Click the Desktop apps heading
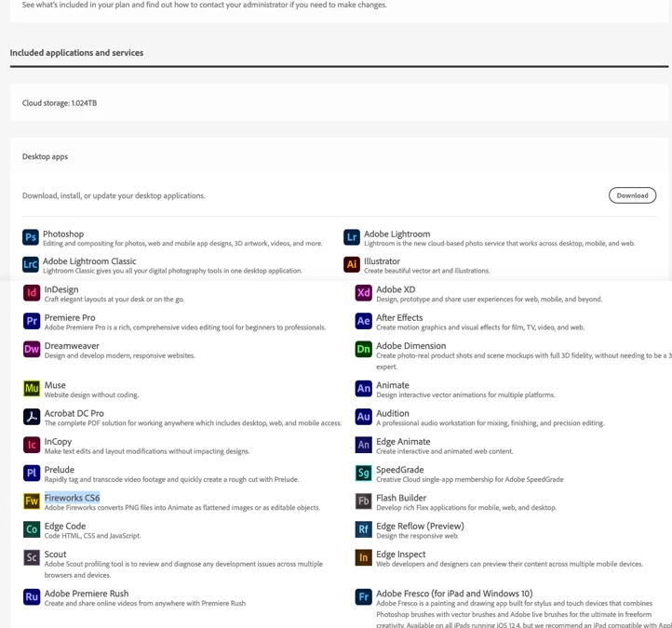Image resolution: width=672 pixels, height=628 pixels. (45, 157)
